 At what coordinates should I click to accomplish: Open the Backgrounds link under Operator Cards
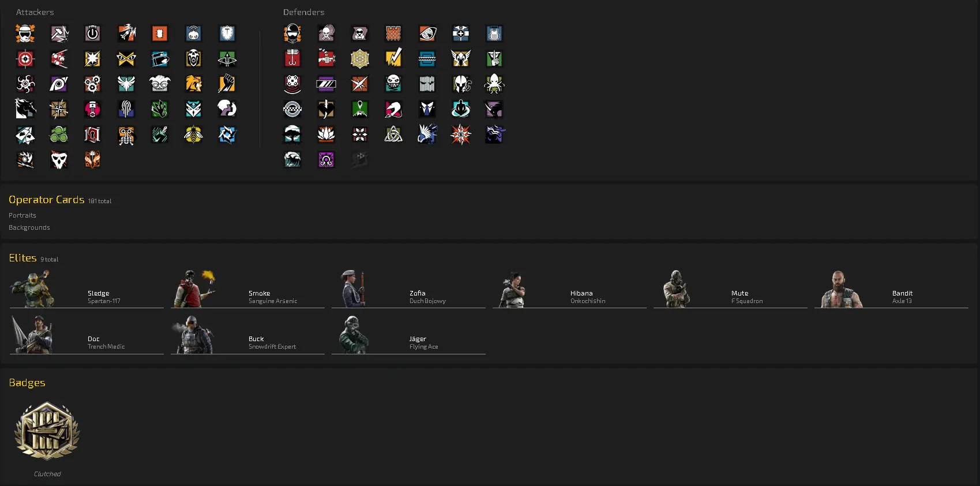(29, 227)
